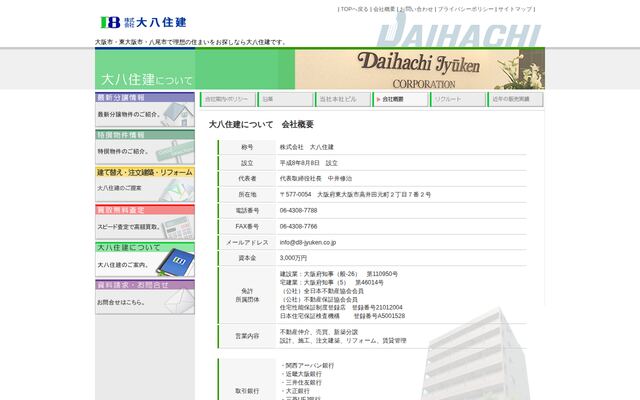Click the 大八住建について 会社概要 page heading
This screenshot has height=400, width=640.
pyautogui.click(x=261, y=124)
